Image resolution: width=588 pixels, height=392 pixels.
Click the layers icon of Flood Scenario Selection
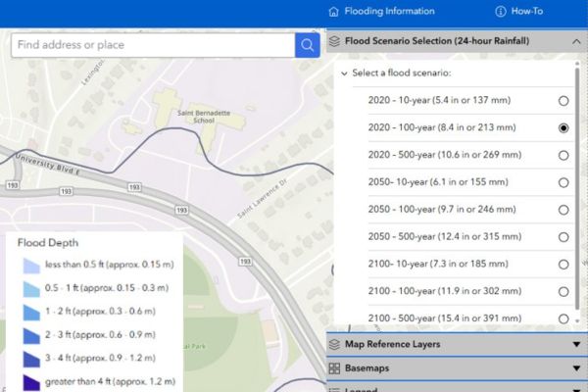(x=334, y=41)
